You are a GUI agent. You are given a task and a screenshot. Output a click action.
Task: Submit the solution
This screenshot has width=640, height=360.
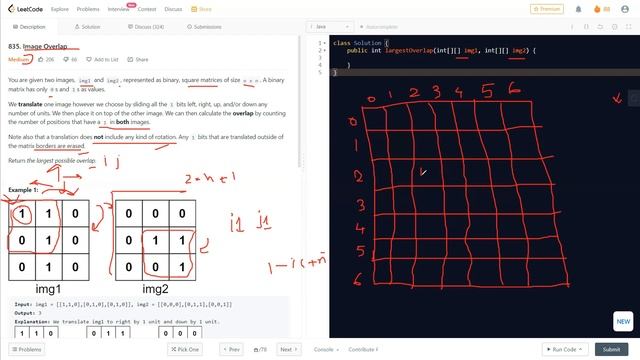[611, 349]
